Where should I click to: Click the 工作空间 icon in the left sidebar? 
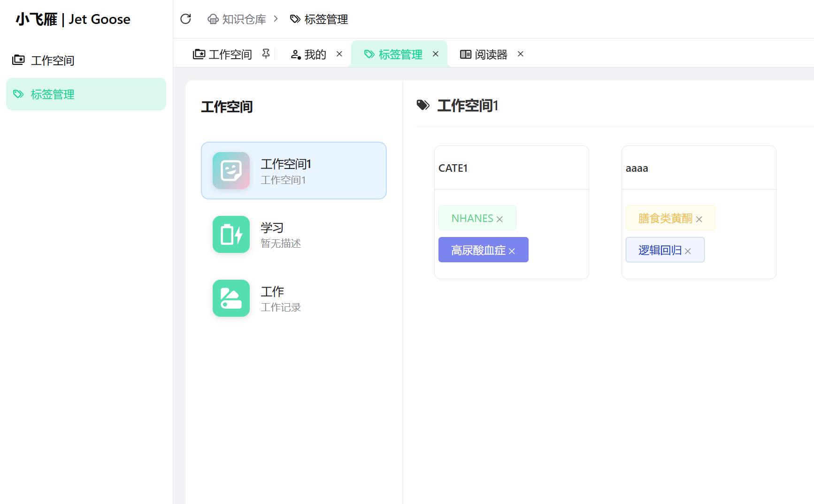click(x=19, y=60)
